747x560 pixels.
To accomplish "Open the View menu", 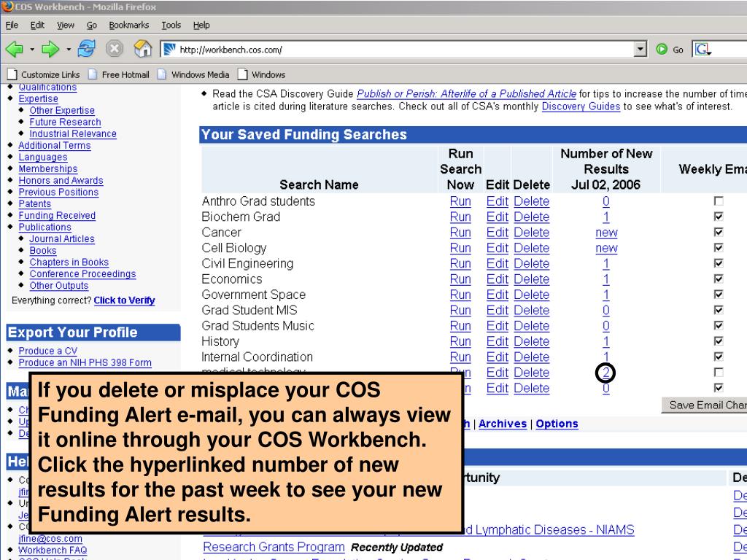I will click(65, 26).
